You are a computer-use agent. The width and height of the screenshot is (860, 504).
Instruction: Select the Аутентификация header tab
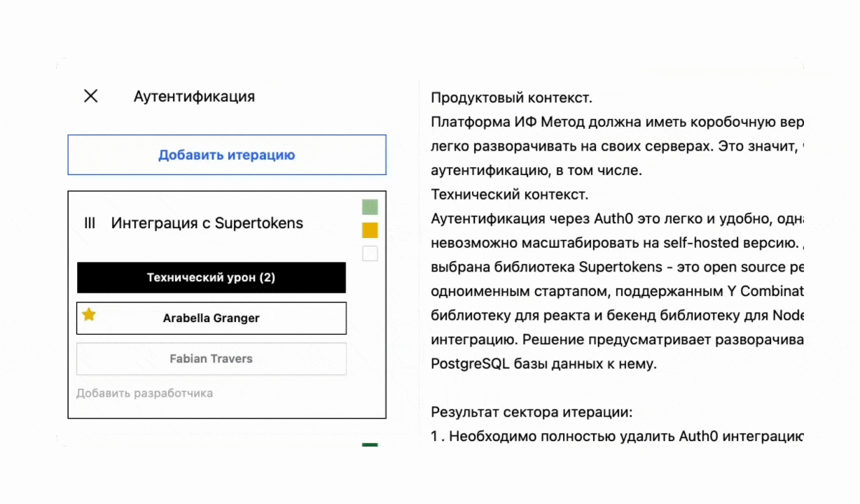(x=194, y=96)
